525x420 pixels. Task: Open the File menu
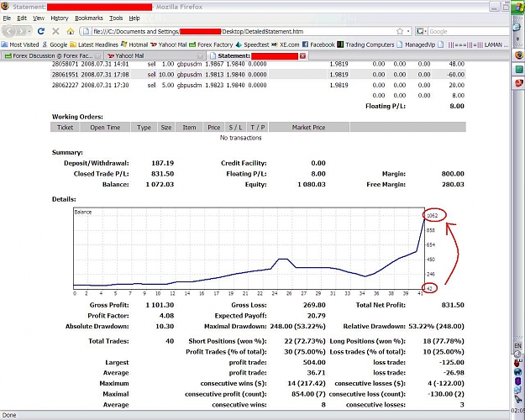tap(7, 18)
